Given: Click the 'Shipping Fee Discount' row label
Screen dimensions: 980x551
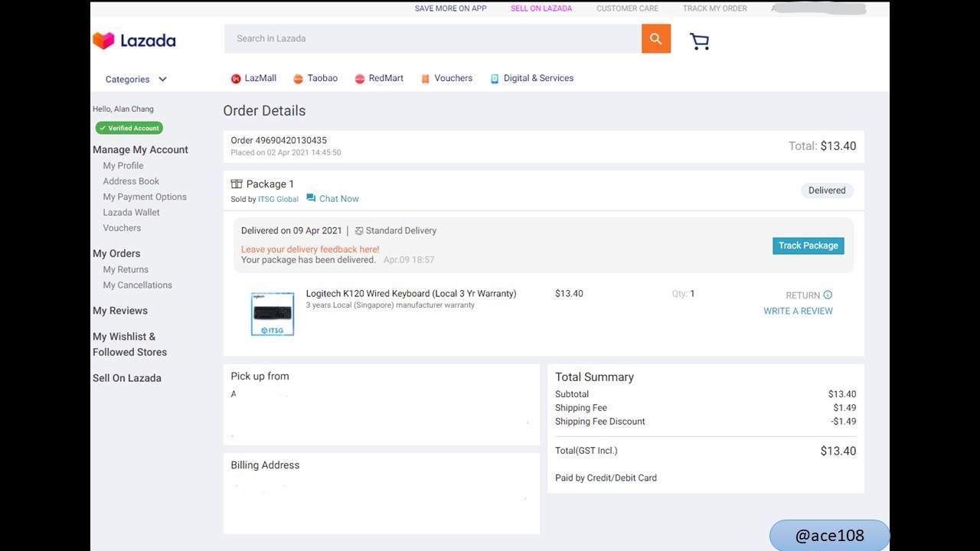Looking at the screenshot, I should click(x=600, y=422).
